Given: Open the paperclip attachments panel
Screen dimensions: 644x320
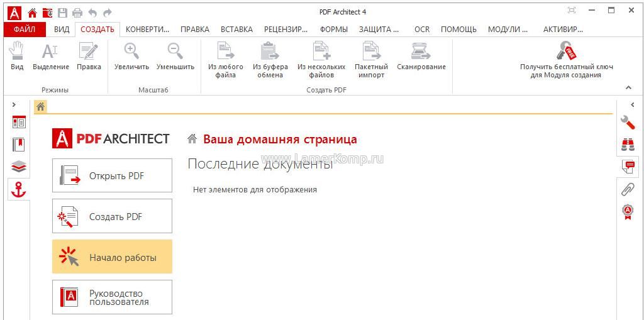Looking at the screenshot, I should (x=627, y=189).
